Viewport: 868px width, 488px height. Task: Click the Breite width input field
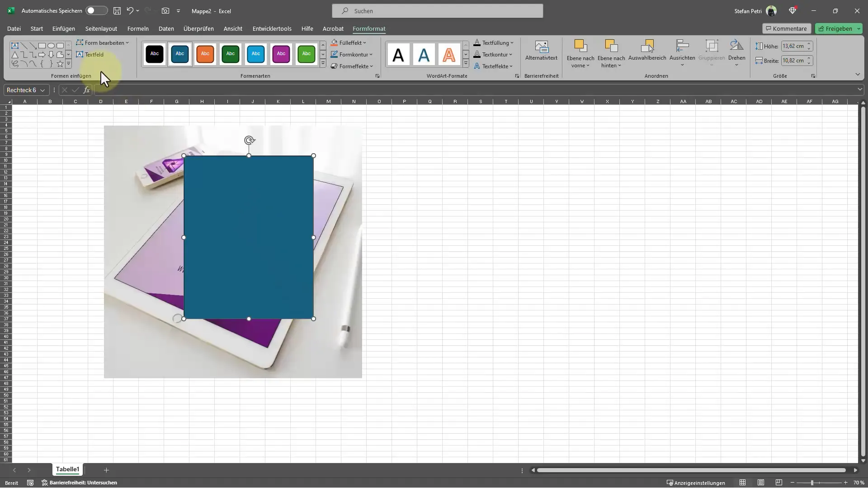(x=793, y=61)
